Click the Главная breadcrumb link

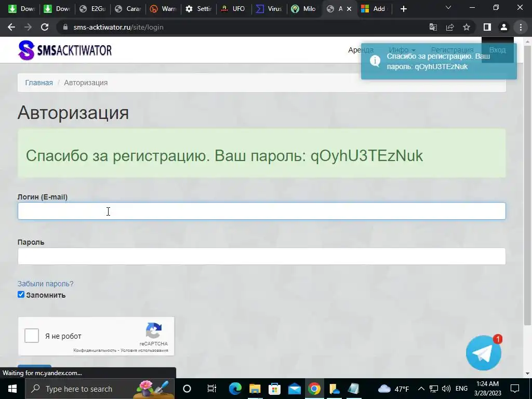[x=39, y=83]
